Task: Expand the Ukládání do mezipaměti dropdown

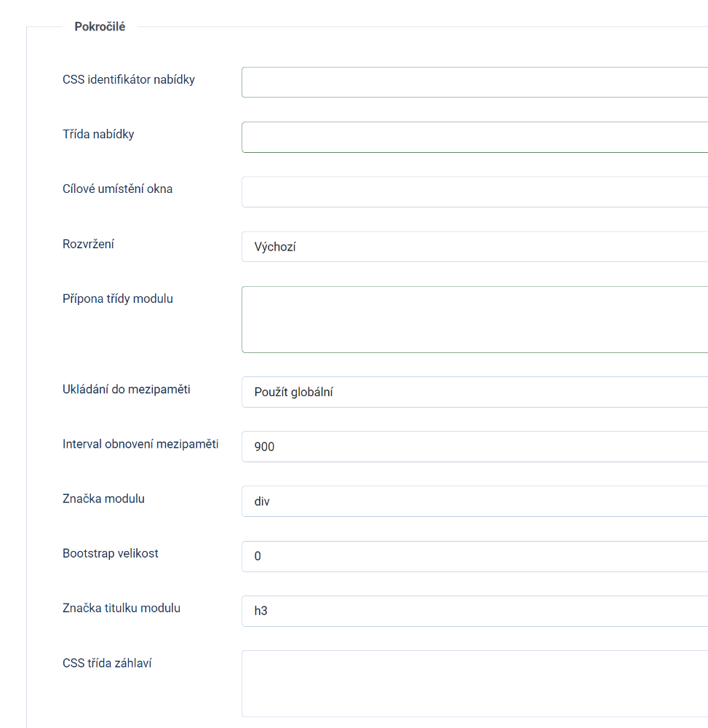Action: [474, 392]
